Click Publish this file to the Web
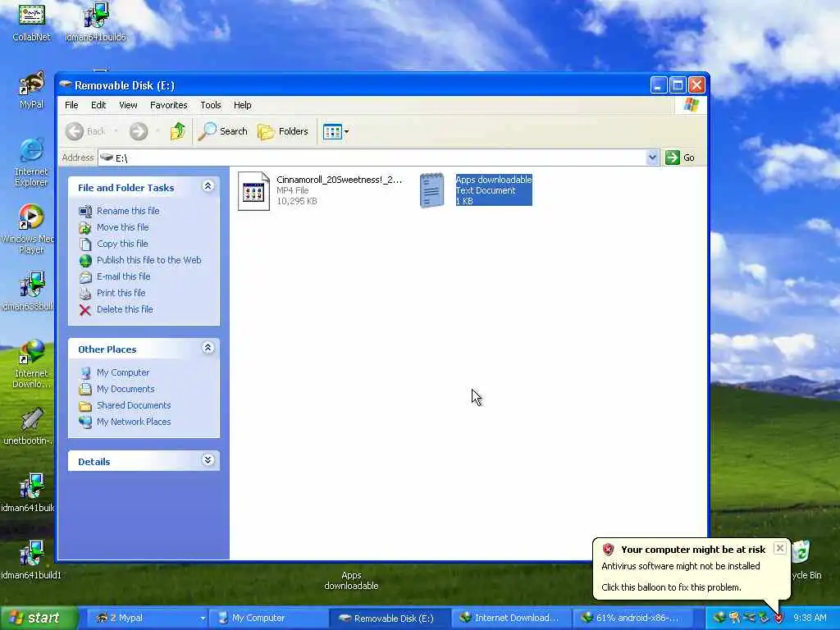This screenshot has width=840, height=630. (149, 260)
